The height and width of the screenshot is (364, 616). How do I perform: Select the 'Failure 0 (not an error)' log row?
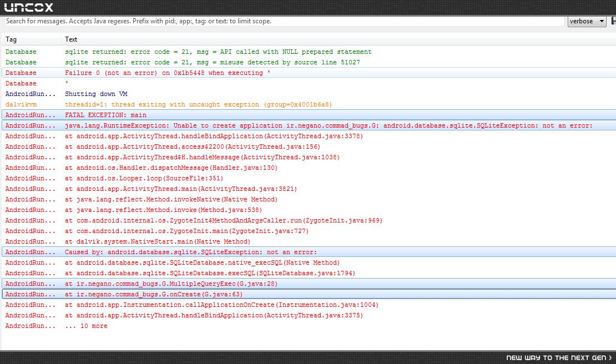(309, 73)
